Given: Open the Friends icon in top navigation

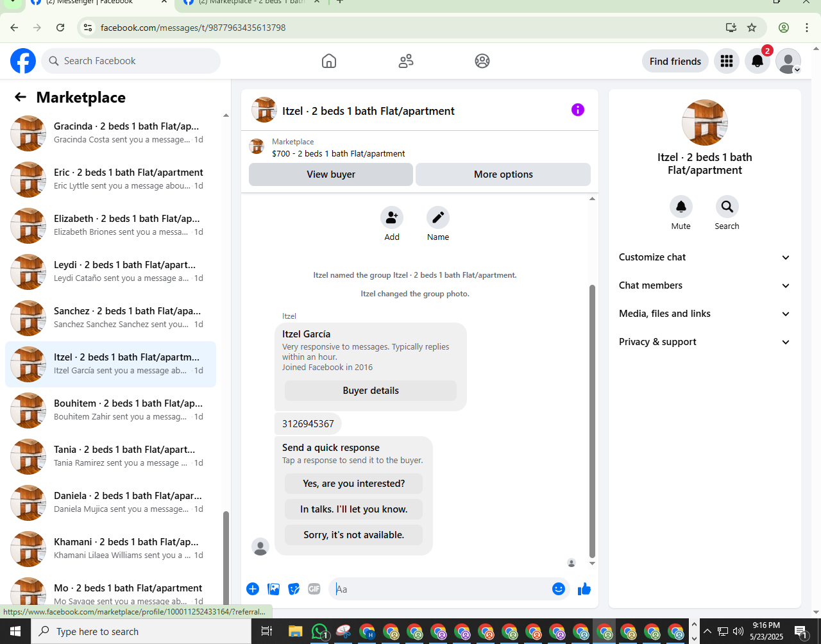Looking at the screenshot, I should pos(406,61).
